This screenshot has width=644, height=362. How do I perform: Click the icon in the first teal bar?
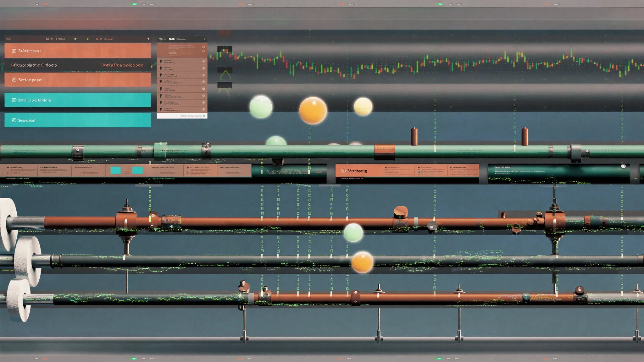(x=14, y=100)
